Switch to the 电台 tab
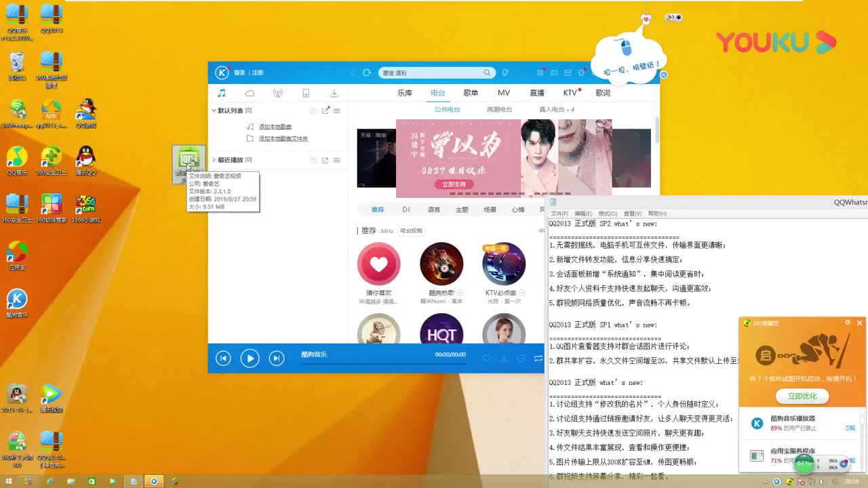This screenshot has width=868, height=488. coord(438,93)
